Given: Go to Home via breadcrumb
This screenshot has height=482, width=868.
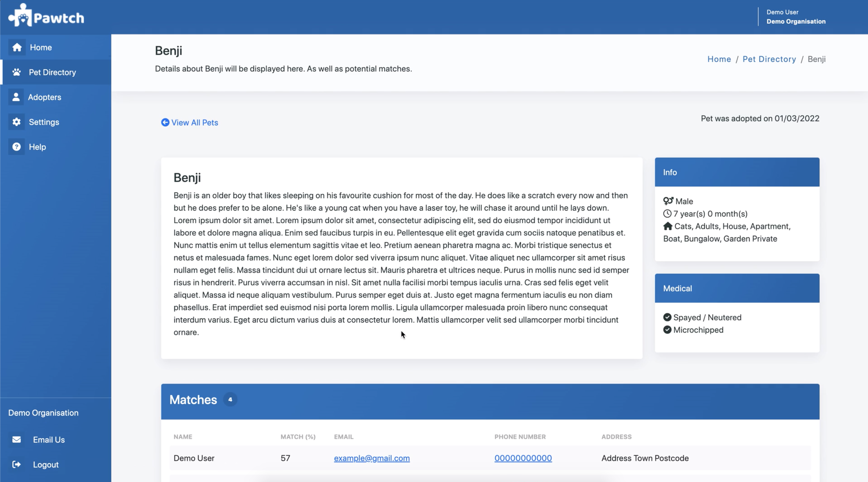Looking at the screenshot, I should [719, 59].
